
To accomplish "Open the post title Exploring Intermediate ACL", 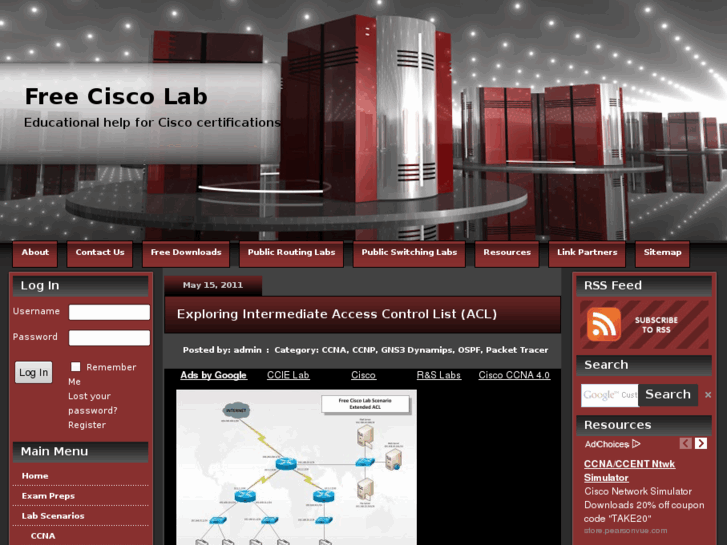I will pyautogui.click(x=337, y=314).
